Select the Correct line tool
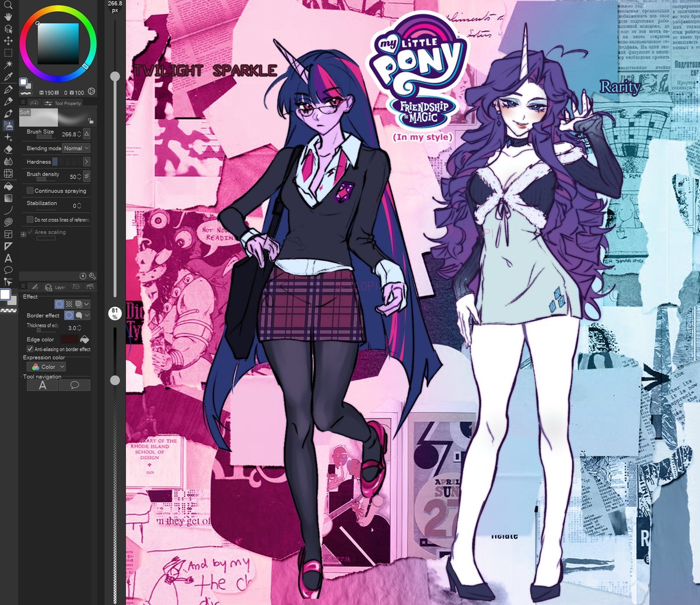Viewport: 700px width, 605px height. (8, 282)
